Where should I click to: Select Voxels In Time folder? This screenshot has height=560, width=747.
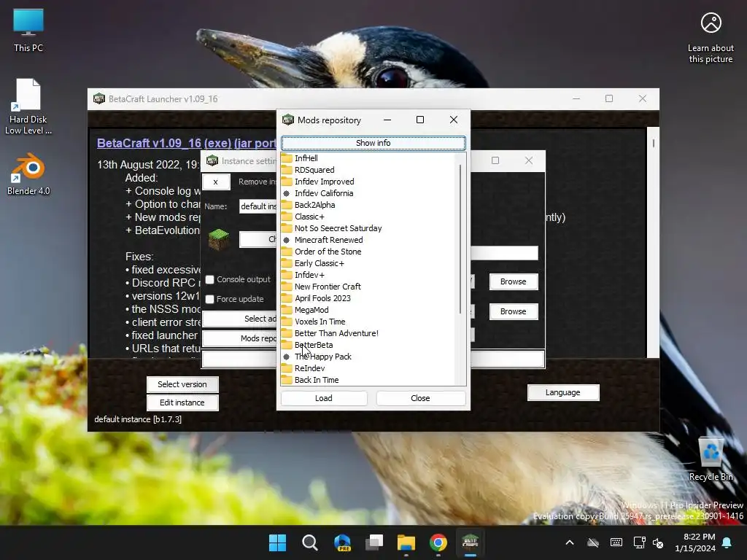(x=320, y=322)
